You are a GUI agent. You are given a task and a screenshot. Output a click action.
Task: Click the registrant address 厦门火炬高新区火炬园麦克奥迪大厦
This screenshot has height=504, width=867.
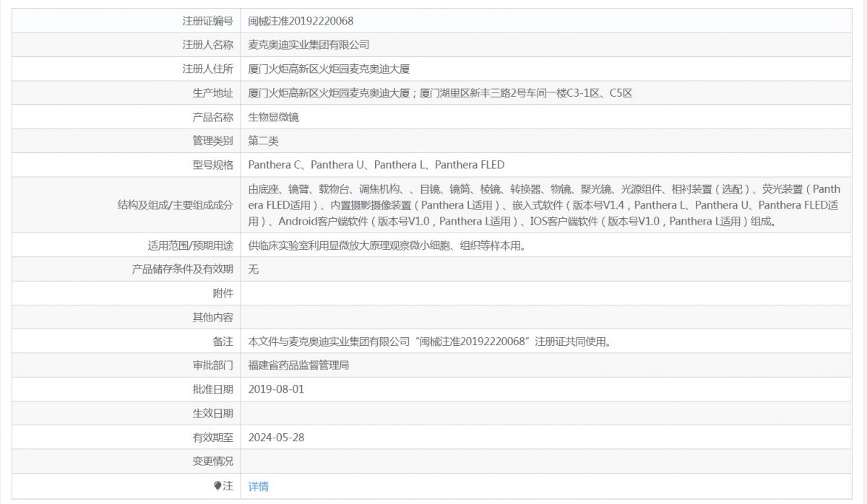pos(329,69)
